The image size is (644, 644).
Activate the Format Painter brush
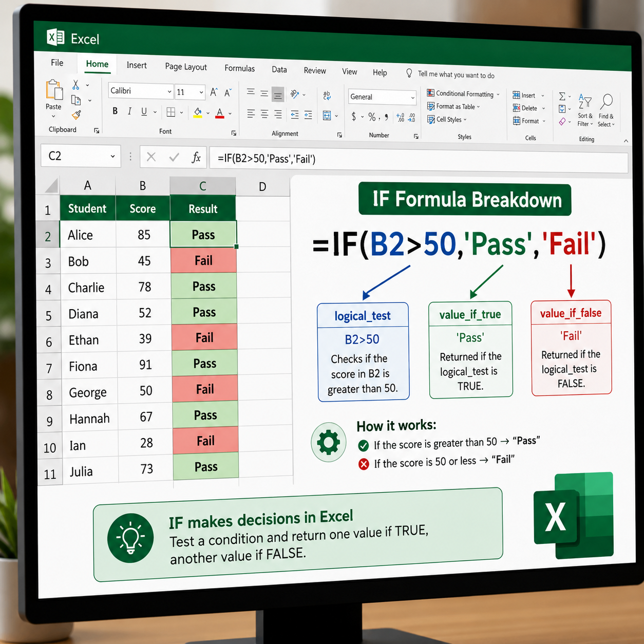click(x=77, y=115)
